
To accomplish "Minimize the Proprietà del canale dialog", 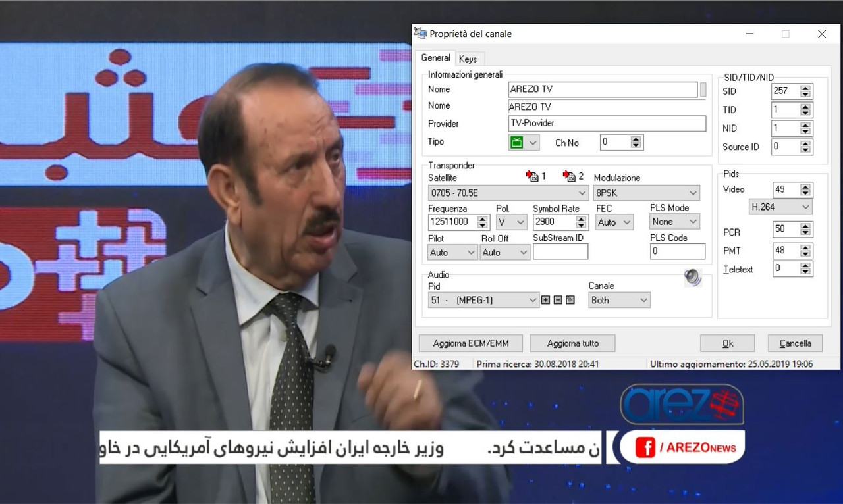I will [x=749, y=34].
